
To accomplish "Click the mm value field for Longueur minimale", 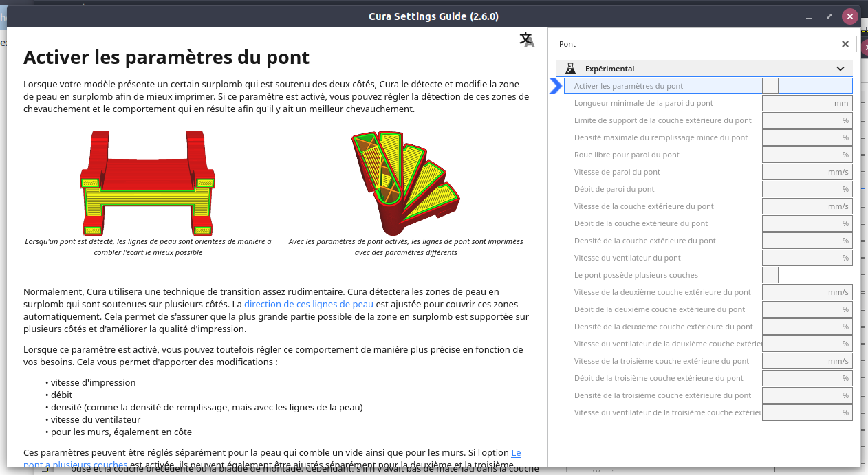I will [807, 103].
